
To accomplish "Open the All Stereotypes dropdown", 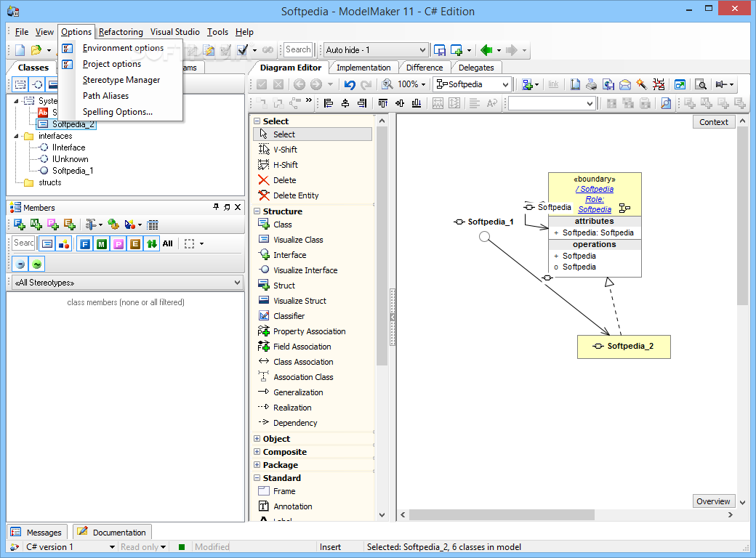I will click(x=237, y=283).
